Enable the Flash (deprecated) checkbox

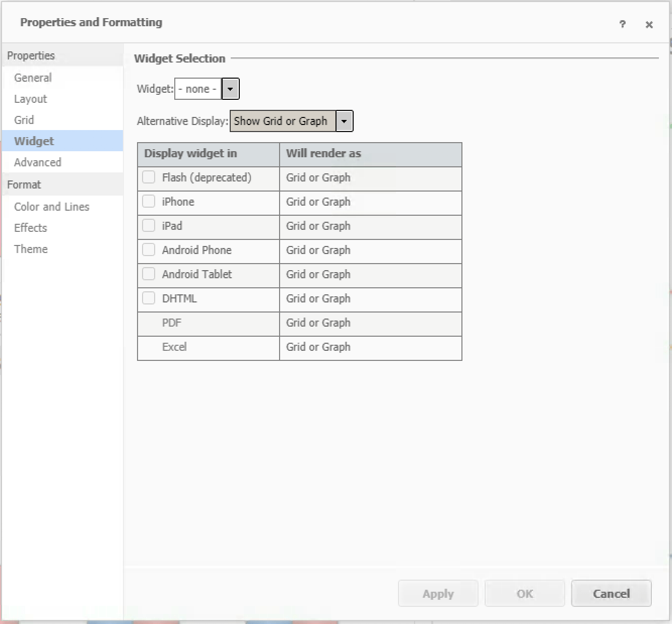coord(149,177)
